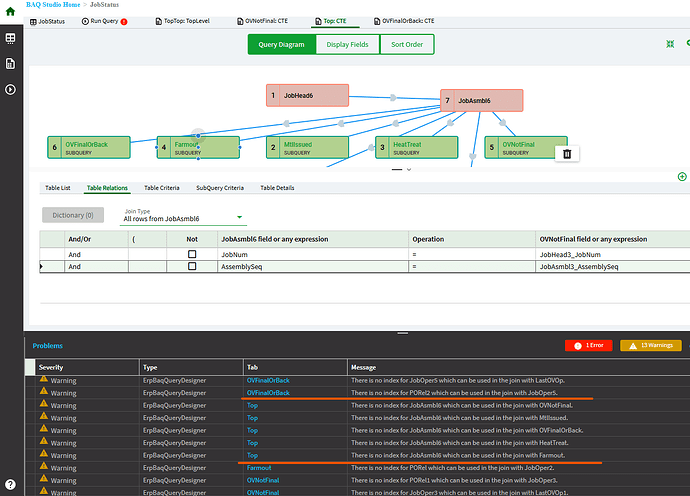690x496 pixels.
Task: Show the 13 Warnings filter
Action: pyautogui.click(x=651, y=345)
